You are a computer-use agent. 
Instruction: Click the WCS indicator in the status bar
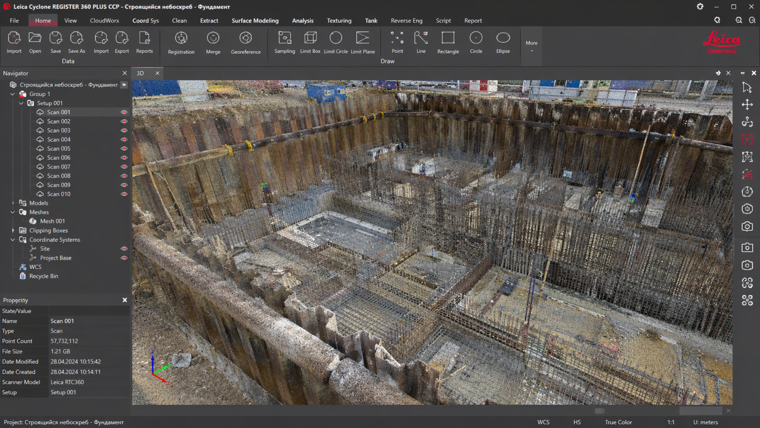[543, 422]
